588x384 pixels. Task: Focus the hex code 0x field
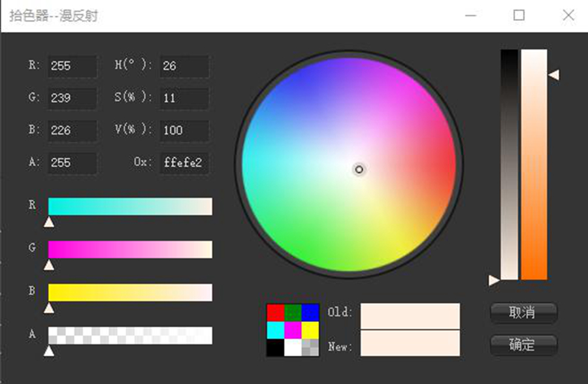184,163
